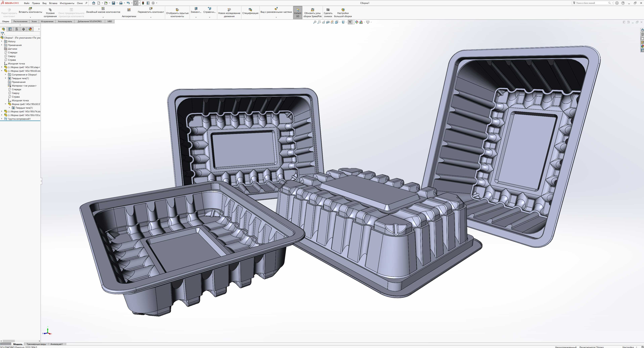Toggle the Hide/Show Items eye button

(x=350, y=22)
